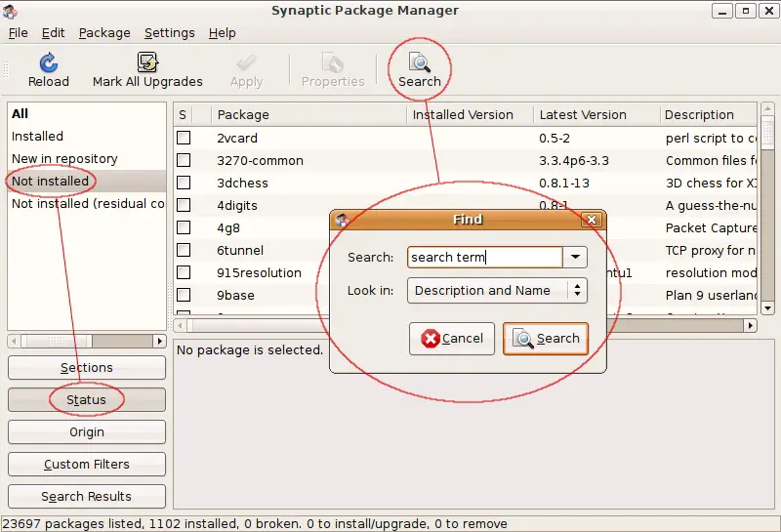Screen dimensions: 781x532
Task: Select the 3dchess package name
Action: click(242, 183)
